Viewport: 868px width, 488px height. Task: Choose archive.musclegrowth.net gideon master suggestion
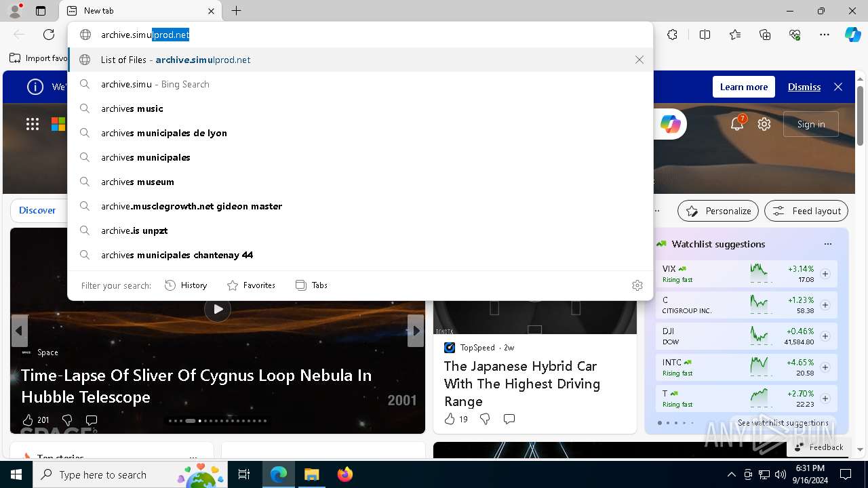pos(360,206)
